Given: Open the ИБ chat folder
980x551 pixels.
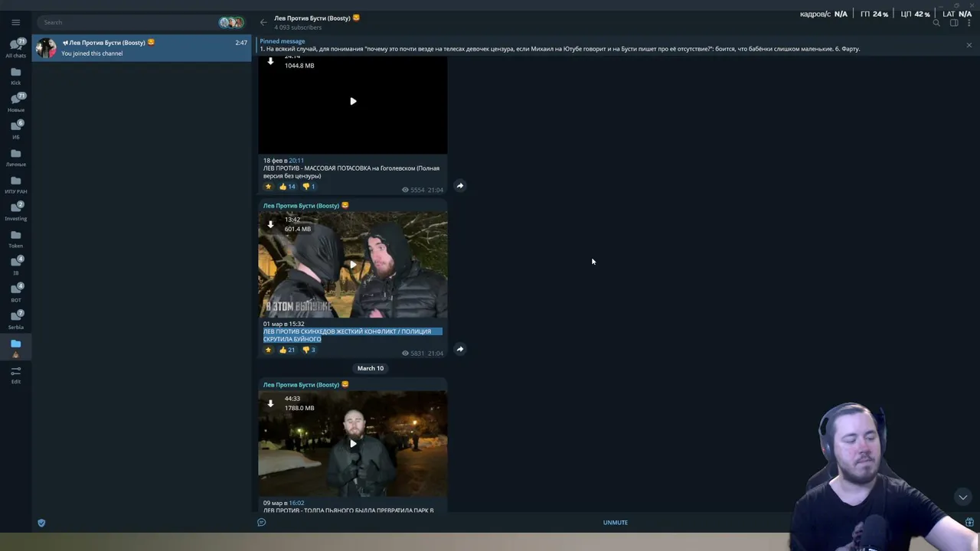Looking at the screenshot, I should coord(16,130).
